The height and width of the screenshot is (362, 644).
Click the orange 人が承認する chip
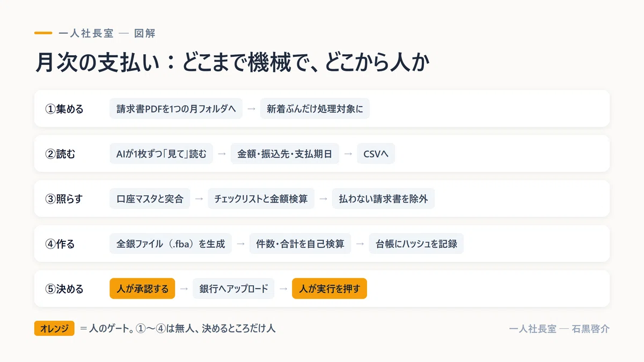pos(142,289)
